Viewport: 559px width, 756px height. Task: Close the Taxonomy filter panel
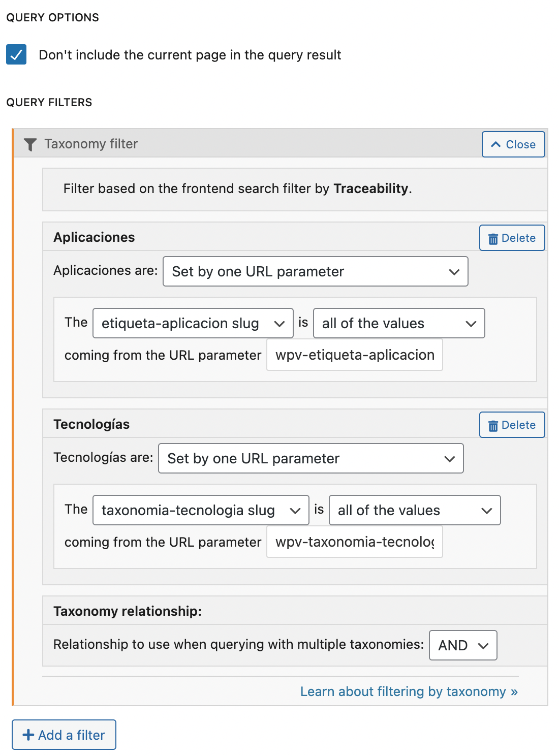[513, 144]
